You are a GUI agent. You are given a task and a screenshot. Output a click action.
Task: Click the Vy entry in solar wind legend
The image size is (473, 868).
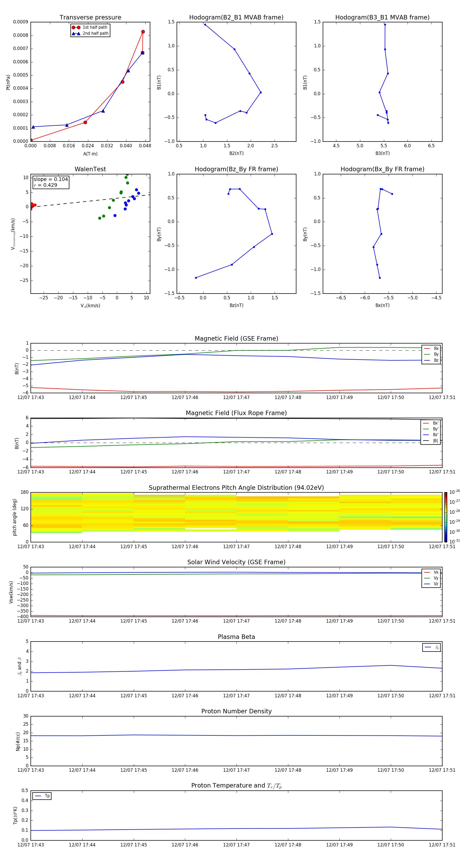[431, 578]
